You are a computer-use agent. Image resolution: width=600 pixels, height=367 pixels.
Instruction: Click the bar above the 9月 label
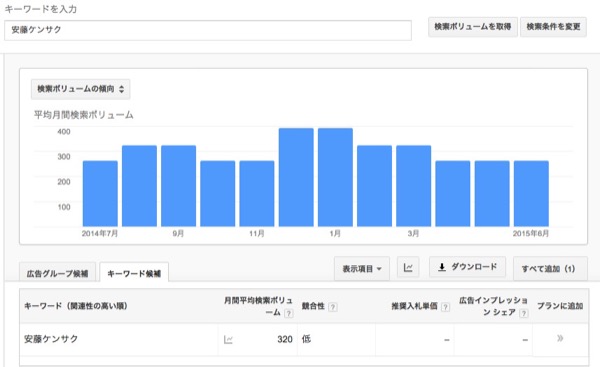[178, 186]
